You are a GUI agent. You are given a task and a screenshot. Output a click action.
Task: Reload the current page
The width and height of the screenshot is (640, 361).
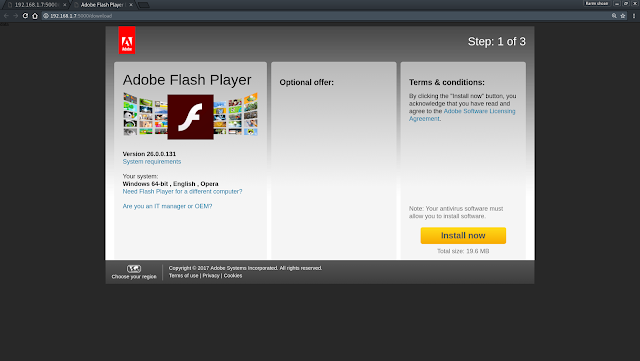point(25,16)
